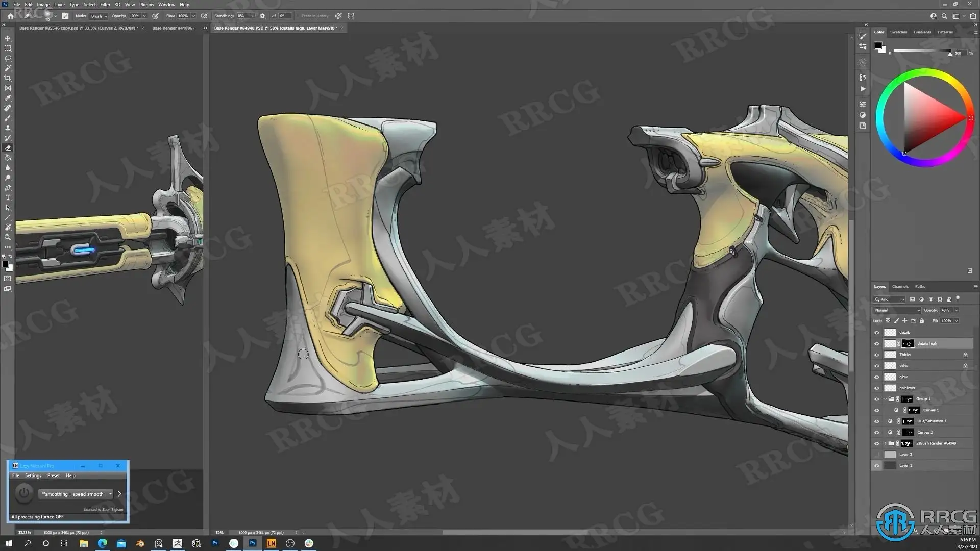Open the layer blend mode Normal dropdown
The width and height of the screenshot is (980, 551).
point(897,310)
